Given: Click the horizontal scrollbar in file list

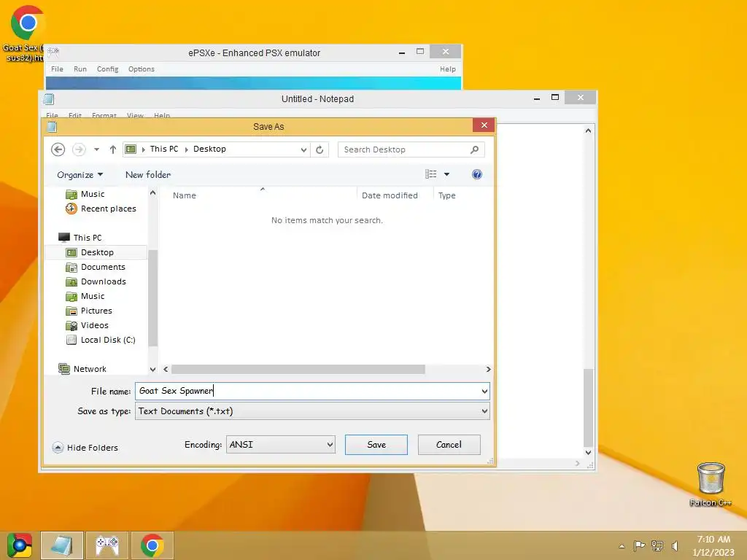Looking at the screenshot, I should point(298,369).
